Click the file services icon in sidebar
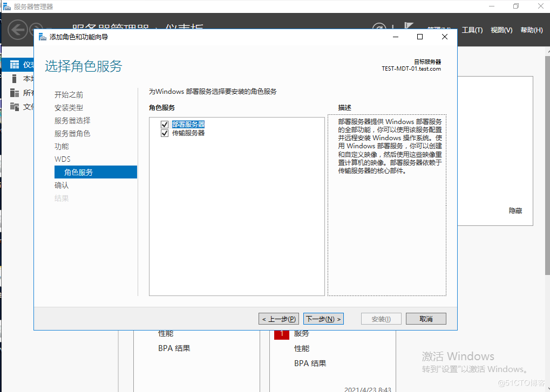550x392 pixels. [x=15, y=107]
